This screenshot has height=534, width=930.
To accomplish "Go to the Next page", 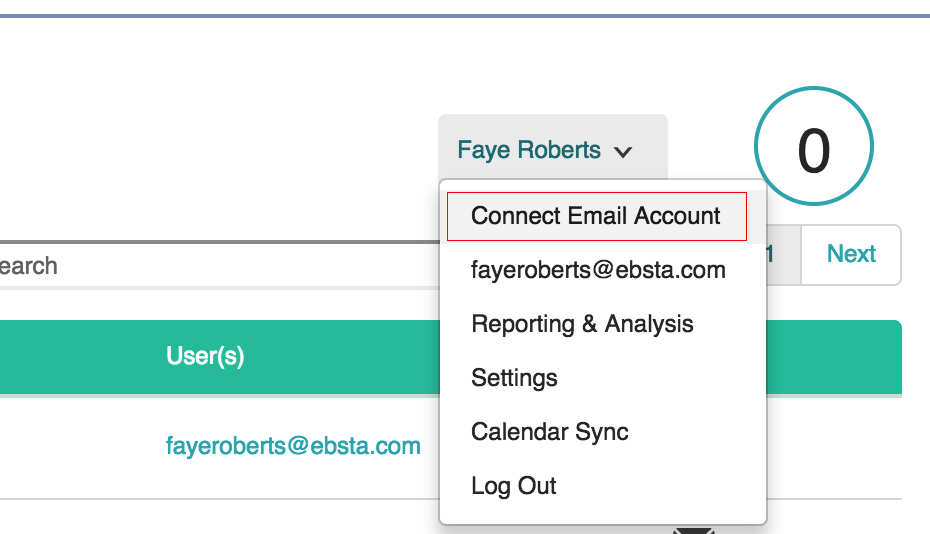I will pyautogui.click(x=851, y=254).
